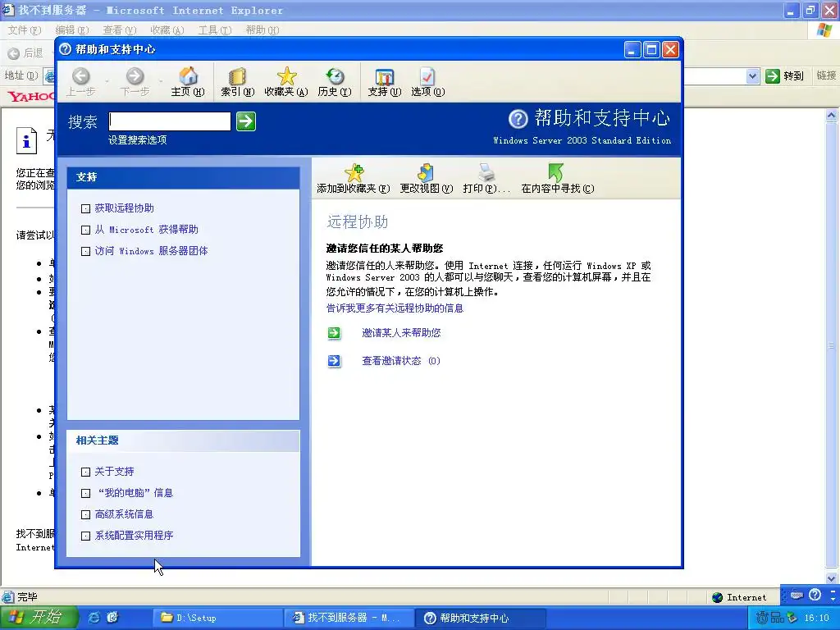Image resolution: width=840 pixels, height=630 pixels.
Task: Click the taskbar clock showing 16:10
Action: (x=816, y=618)
